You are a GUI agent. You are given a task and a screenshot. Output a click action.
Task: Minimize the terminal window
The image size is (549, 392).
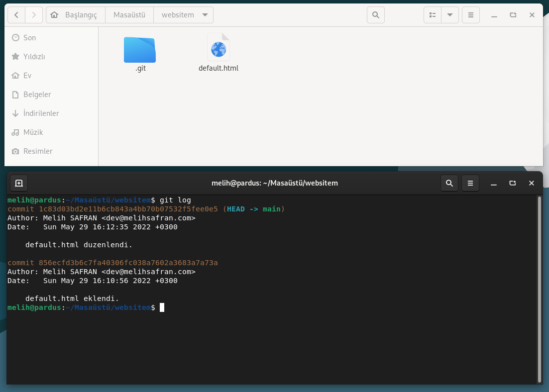tap(494, 183)
